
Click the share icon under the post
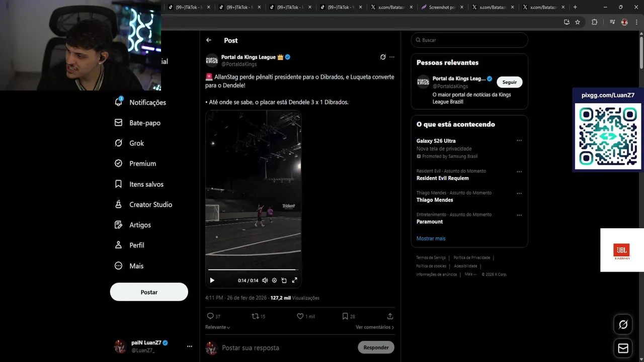[390, 316]
